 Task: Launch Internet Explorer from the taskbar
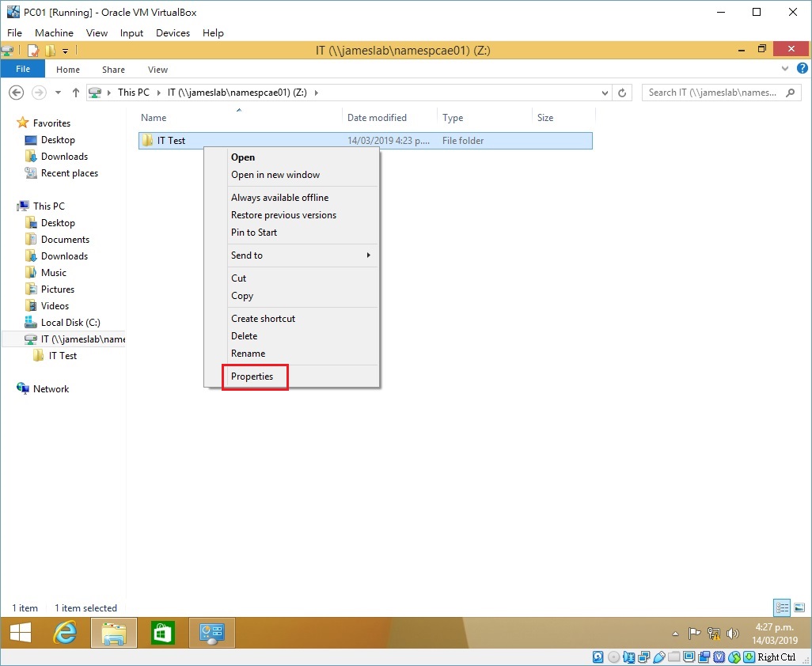click(65, 633)
